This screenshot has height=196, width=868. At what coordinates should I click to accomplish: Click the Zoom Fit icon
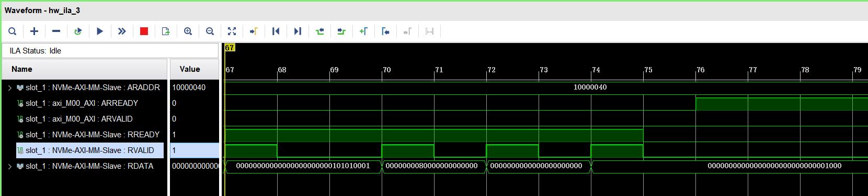232,31
